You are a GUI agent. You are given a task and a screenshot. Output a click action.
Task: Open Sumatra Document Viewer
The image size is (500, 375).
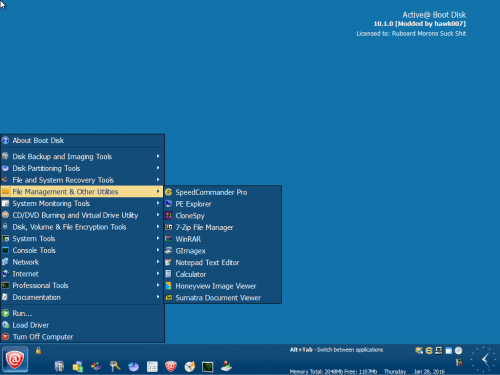click(222, 298)
